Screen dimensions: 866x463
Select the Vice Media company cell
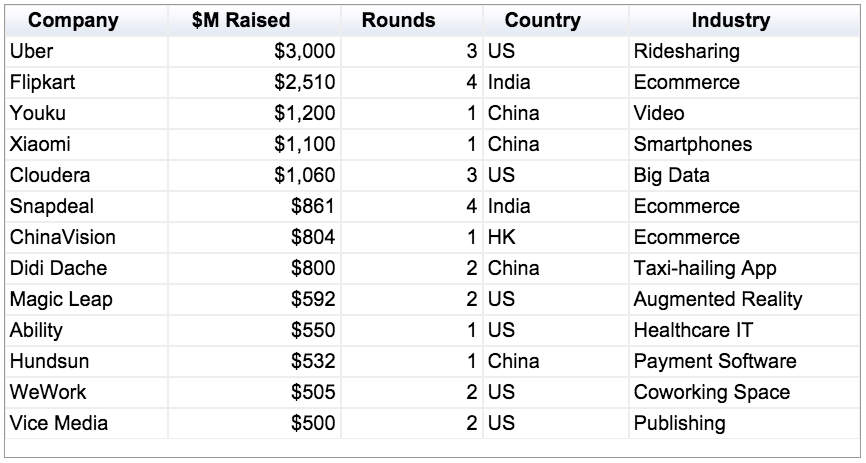click(87, 423)
